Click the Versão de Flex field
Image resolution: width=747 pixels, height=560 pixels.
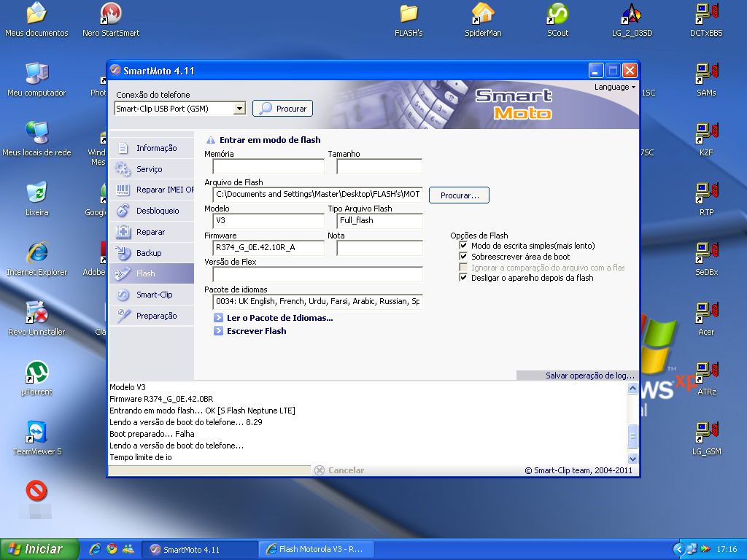pyautogui.click(x=317, y=274)
